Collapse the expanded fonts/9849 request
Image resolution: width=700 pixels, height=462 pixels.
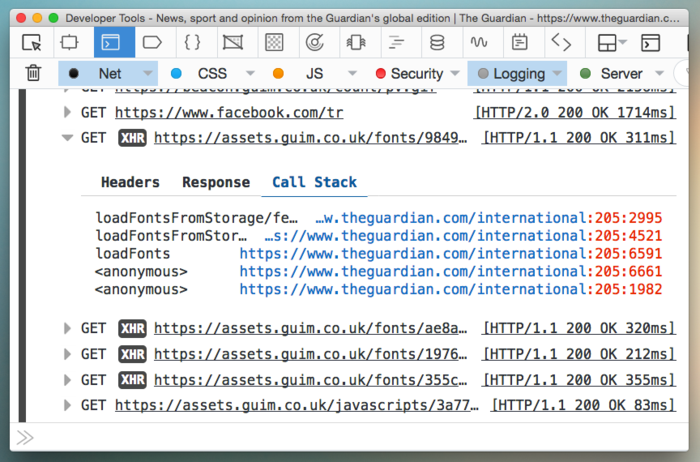pos(68,138)
